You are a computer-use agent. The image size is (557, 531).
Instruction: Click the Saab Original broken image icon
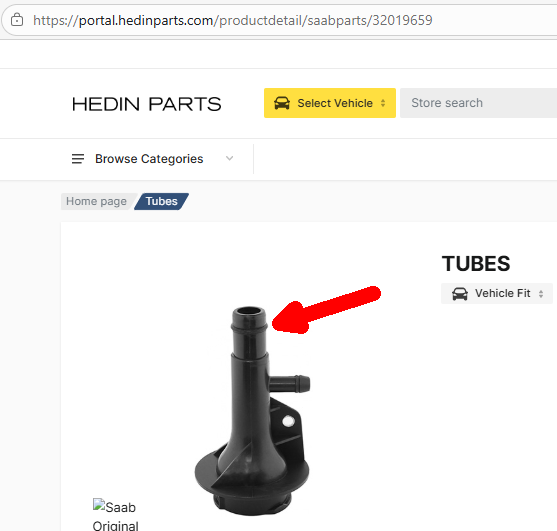(99, 505)
